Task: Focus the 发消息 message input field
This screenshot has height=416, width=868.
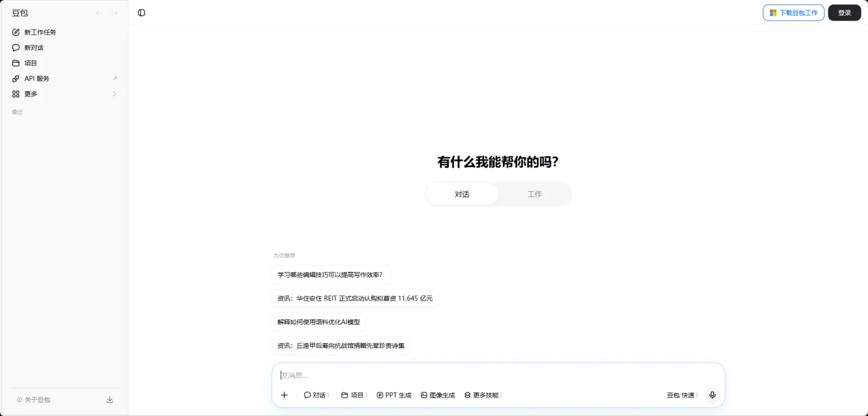Action: click(x=498, y=375)
